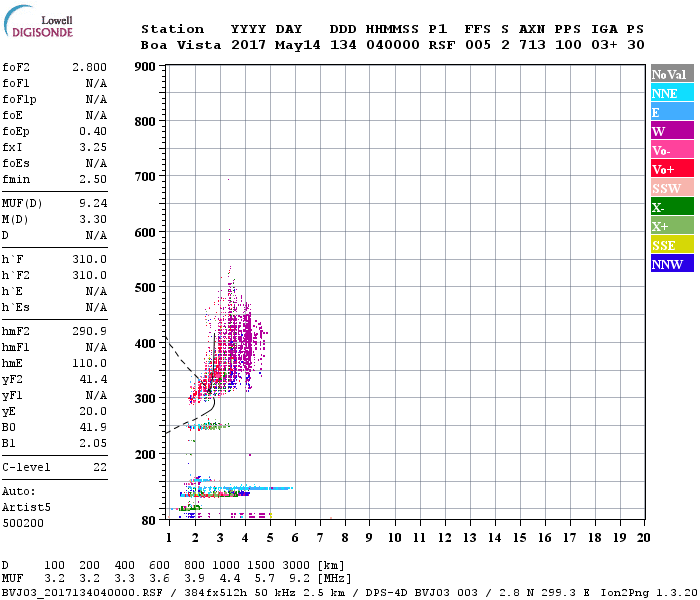This screenshot has width=700, height=600.
Task: Select the dark green X- legend entry
Action: coord(672,207)
